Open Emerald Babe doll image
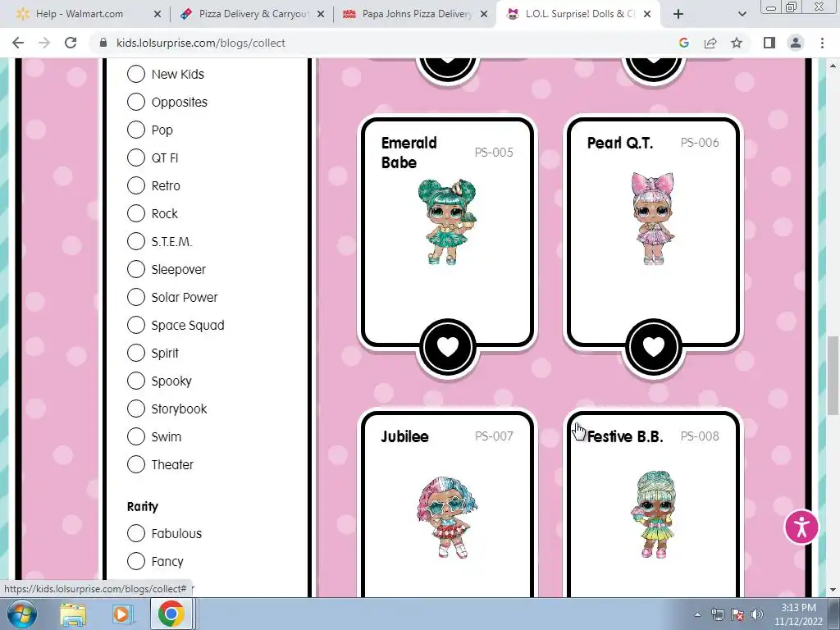The height and width of the screenshot is (630, 840). (447, 221)
